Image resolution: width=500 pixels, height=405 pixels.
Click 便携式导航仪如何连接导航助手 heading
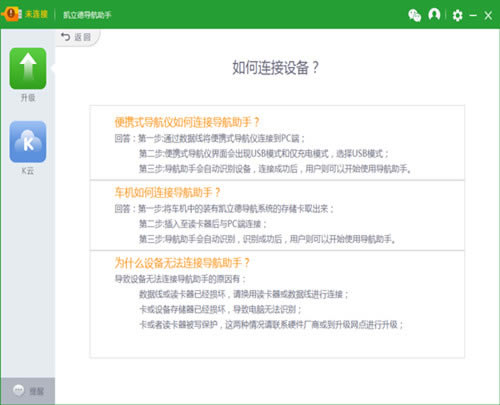pos(187,122)
